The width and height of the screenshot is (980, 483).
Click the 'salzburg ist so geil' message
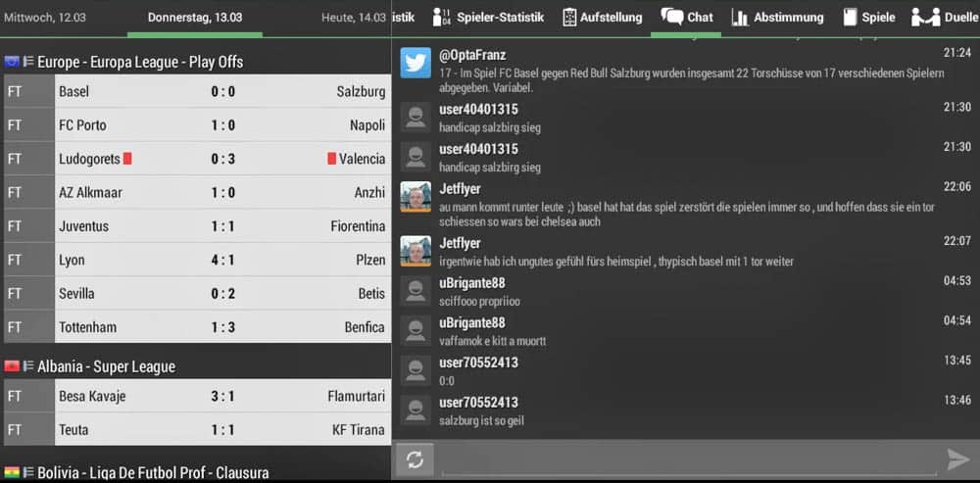[481, 420]
